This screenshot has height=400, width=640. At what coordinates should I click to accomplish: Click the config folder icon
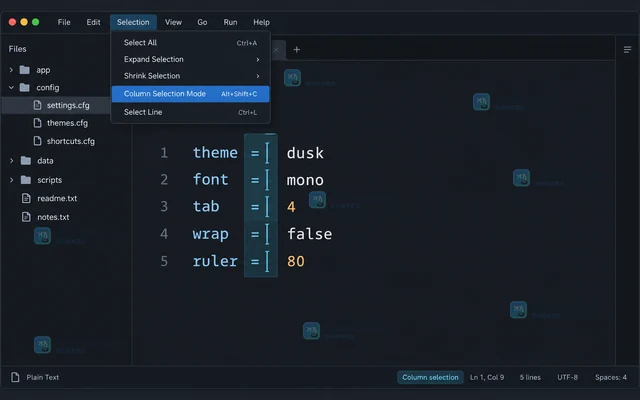[25, 87]
